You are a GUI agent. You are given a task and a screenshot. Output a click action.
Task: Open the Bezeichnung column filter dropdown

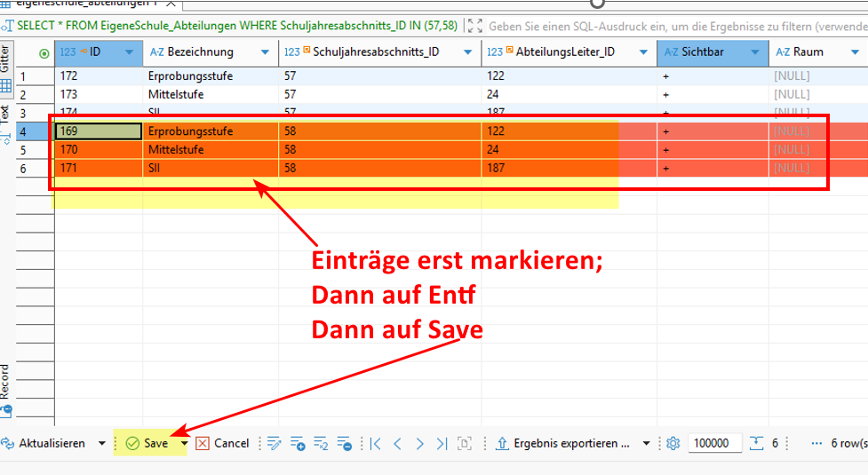[265, 53]
